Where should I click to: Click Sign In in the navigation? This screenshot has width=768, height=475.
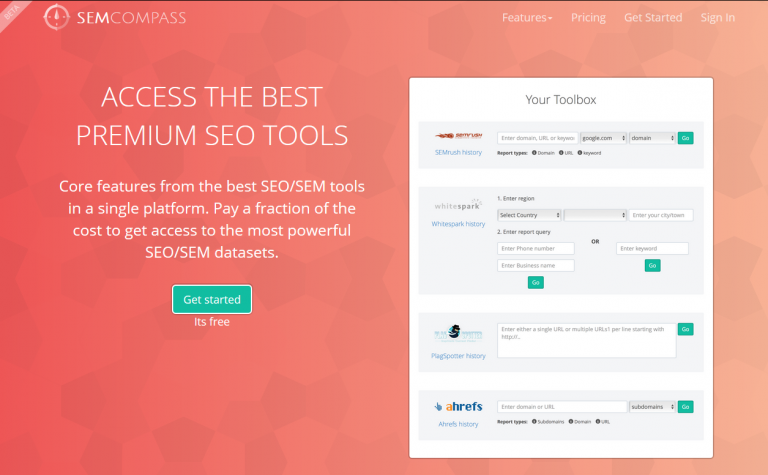click(x=718, y=18)
